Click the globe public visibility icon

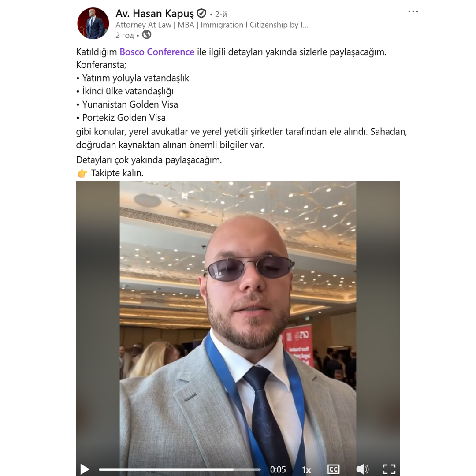147,35
